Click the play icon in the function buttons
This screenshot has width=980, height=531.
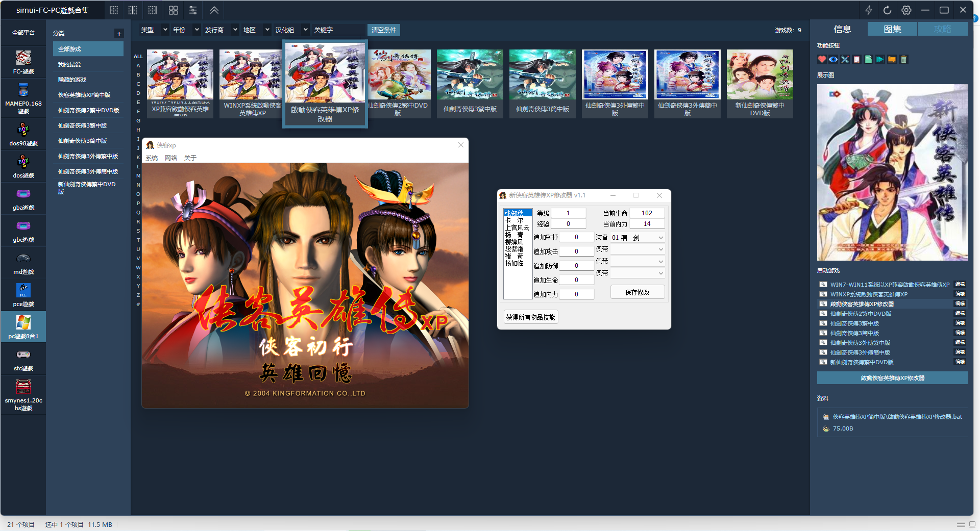[x=880, y=60]
